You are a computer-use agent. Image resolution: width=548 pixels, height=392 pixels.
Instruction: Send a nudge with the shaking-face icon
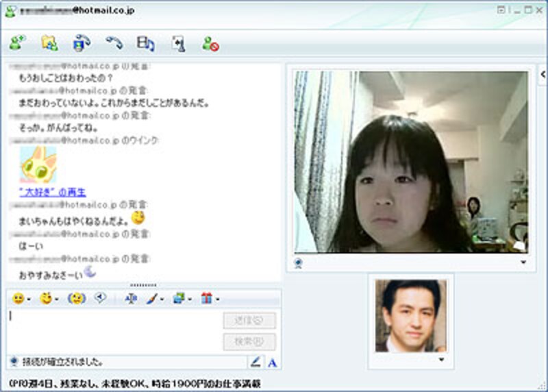[x=75, y=299]
